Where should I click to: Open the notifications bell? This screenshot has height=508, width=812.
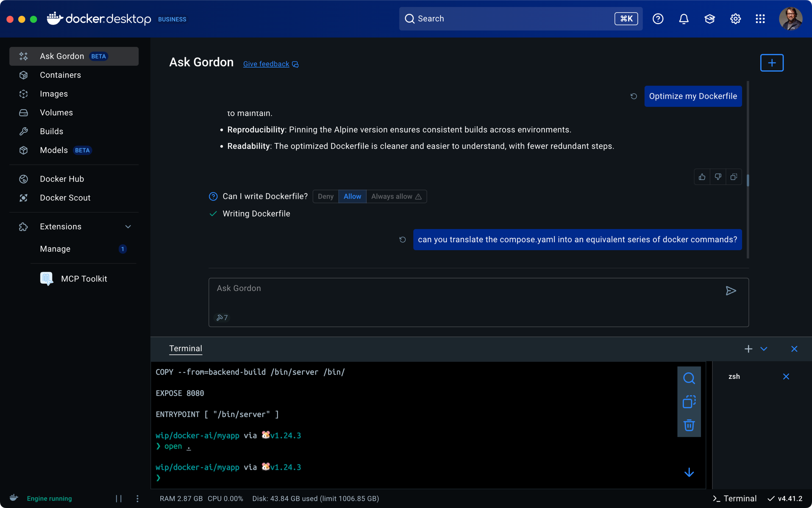pos(683,19)
